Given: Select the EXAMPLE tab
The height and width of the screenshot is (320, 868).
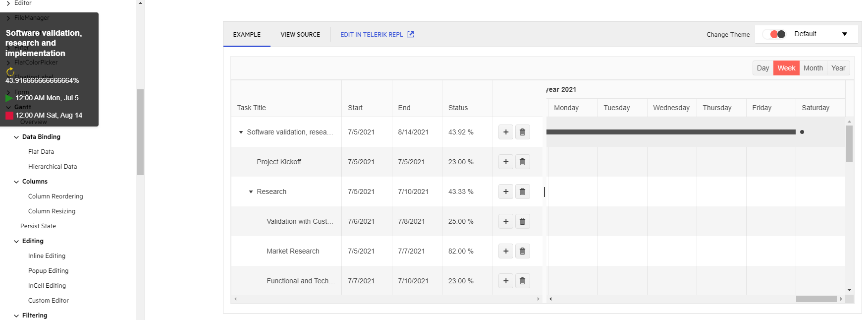Looking at the screenshot, I should 247,35.
